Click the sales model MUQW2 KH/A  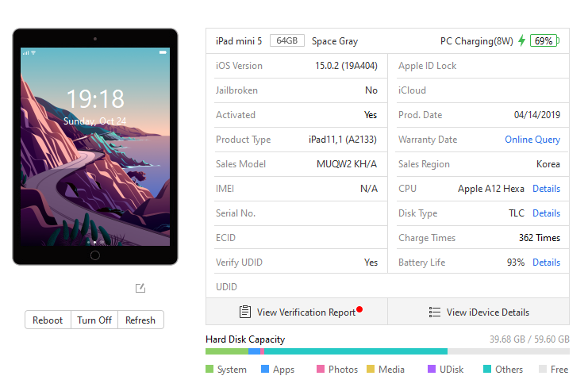(347, 164)
